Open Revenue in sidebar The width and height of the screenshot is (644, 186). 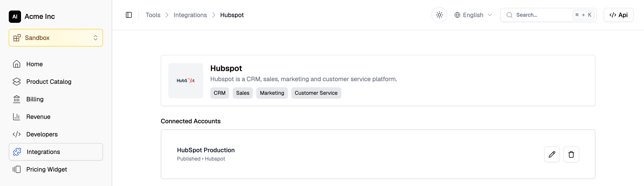pyautogui.click(x=56, y=117)
